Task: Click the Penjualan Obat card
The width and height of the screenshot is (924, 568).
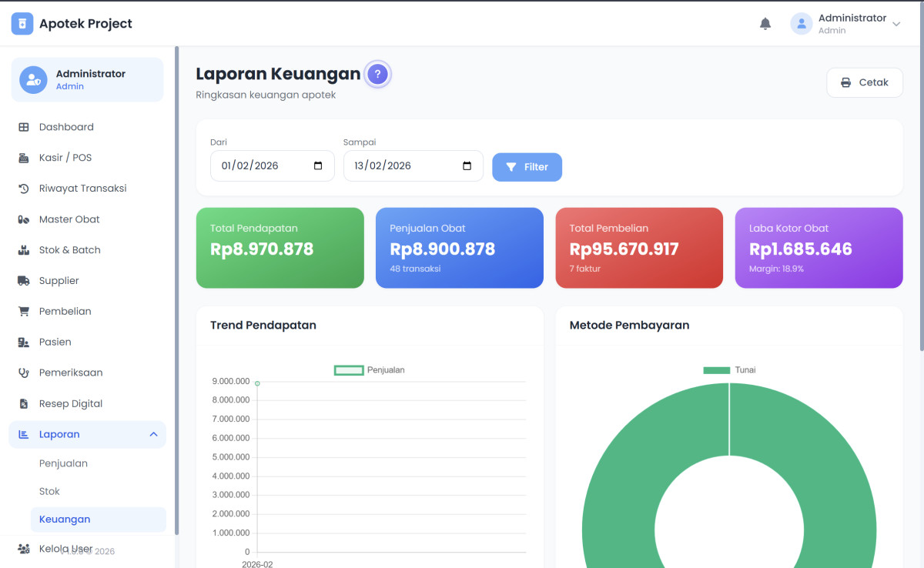Action: [460, 248]
